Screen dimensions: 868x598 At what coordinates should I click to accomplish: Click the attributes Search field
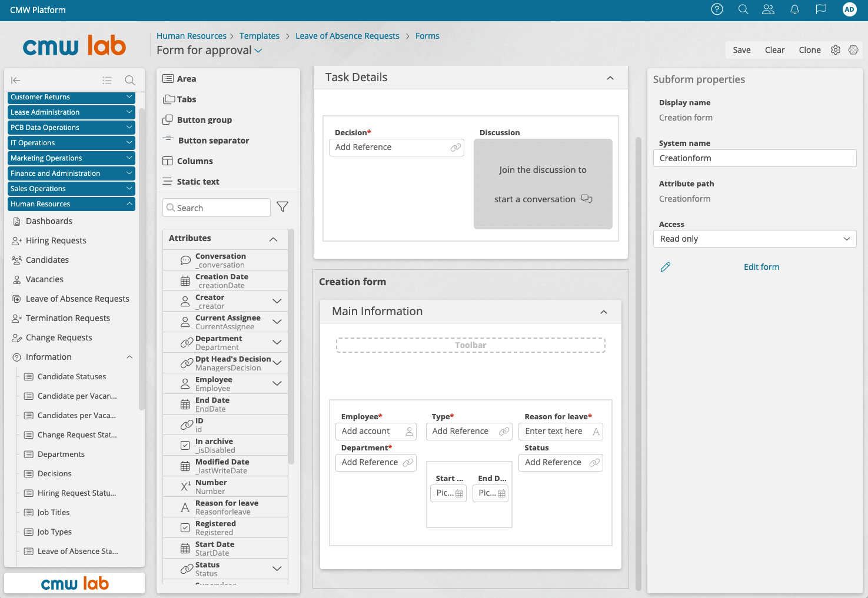click(217, 208)
